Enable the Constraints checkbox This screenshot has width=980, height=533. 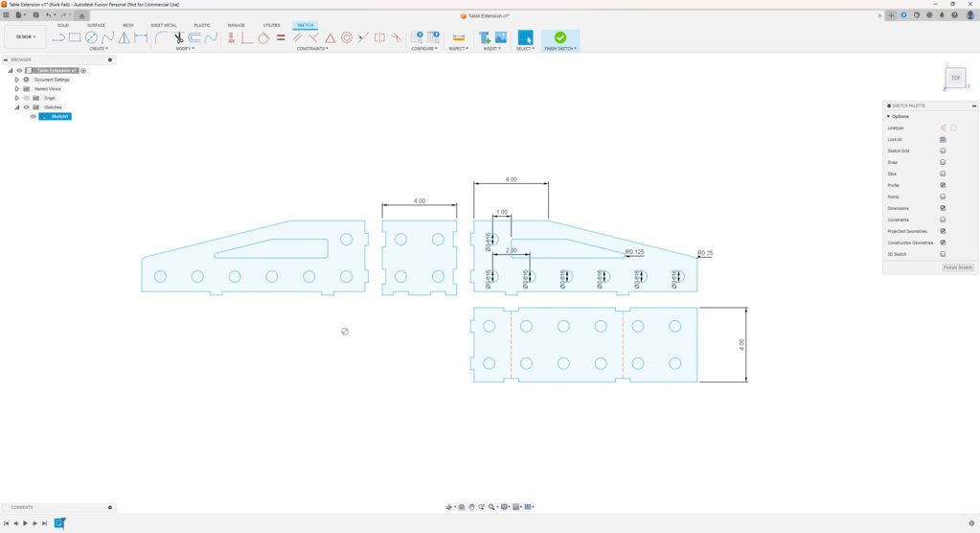pos(943,220)
